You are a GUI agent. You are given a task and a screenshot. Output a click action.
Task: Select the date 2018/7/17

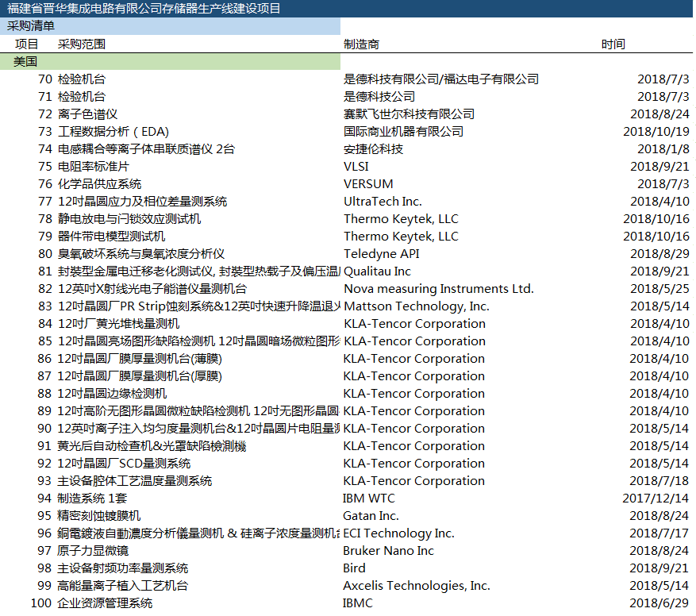(659, 533)
